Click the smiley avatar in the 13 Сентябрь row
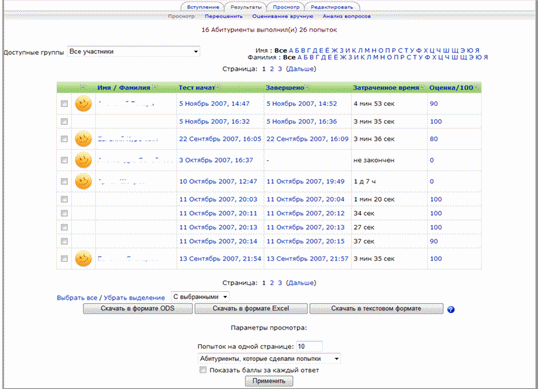539x390 pixels. point(83,259)
